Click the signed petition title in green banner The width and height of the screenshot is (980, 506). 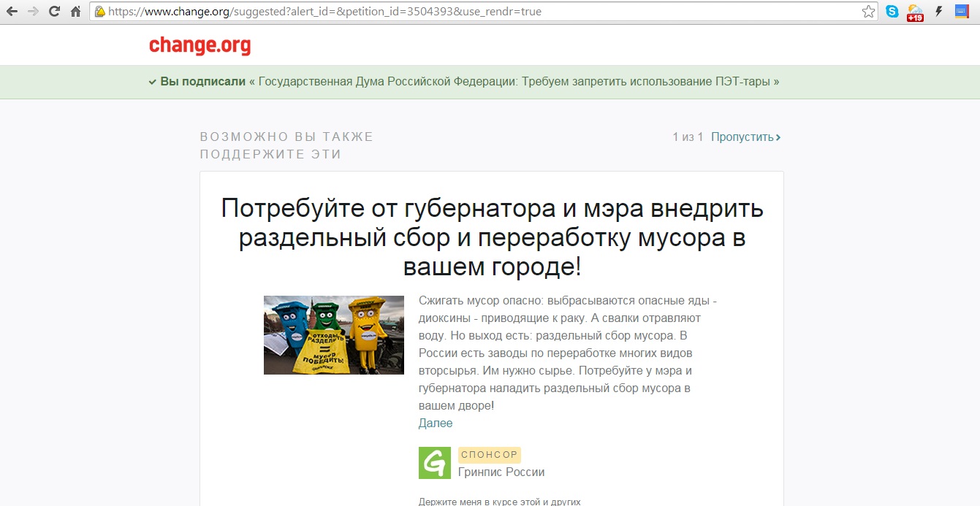click(x=514, y=82)
